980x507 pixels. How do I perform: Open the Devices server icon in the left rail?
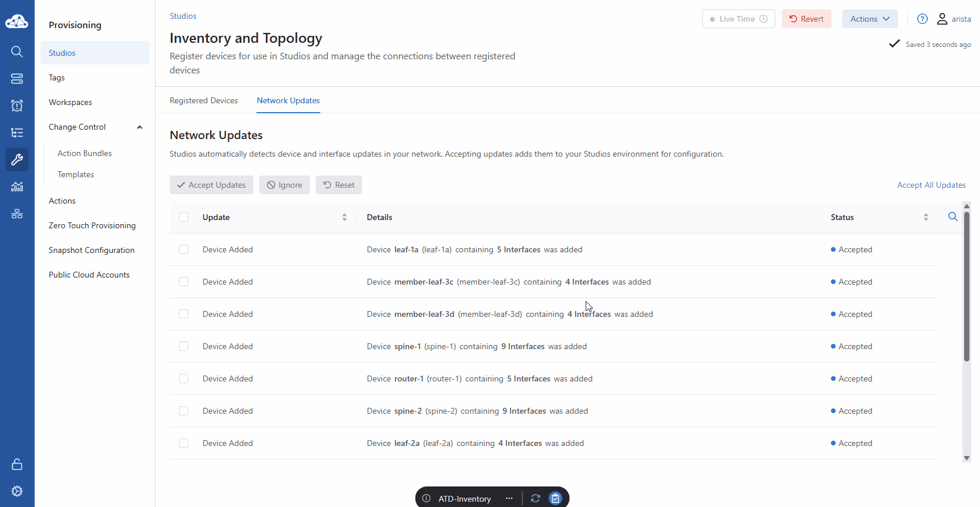[x=17, y=79]
